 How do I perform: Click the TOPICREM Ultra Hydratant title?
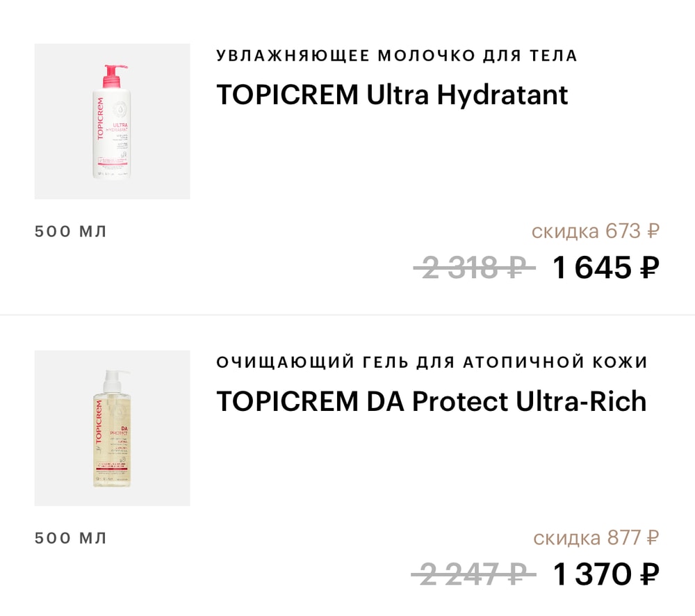coord(392,95)
